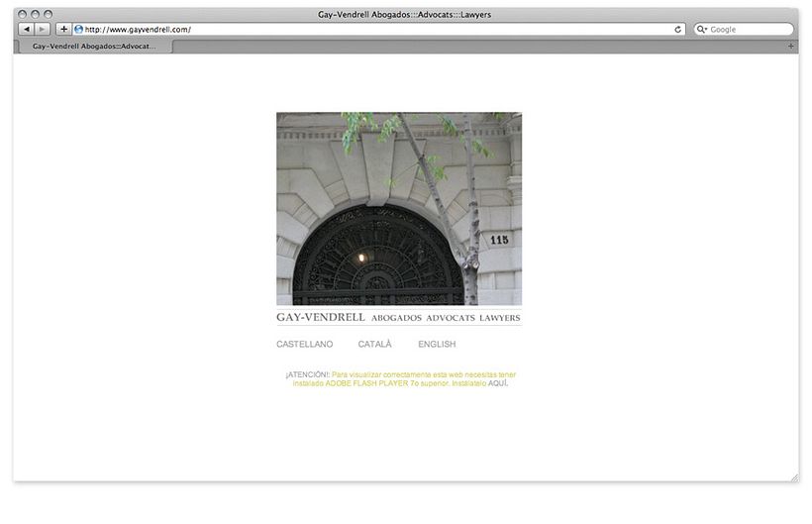This screenshot has height=524, width=812.
Task: Click the AQUÍ Flash Player install link
Action: click(498, 383)
